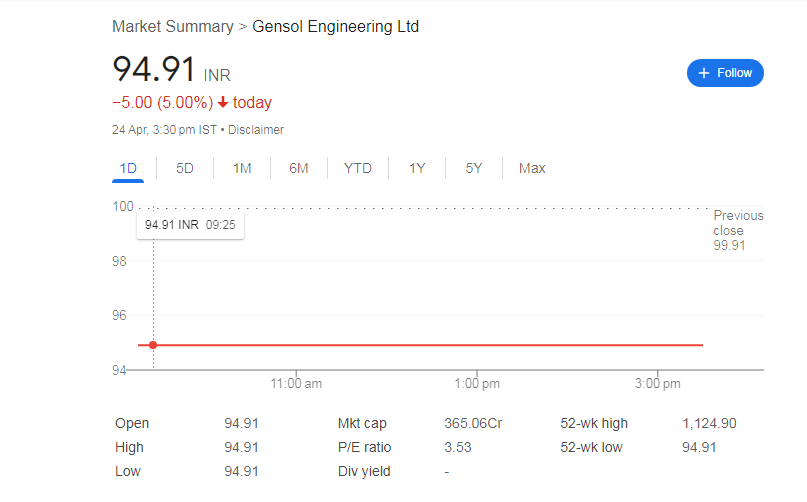807x502 pixels.
Task: Show the Max chart range
Action: pyautogui.click(x=532, y=168)
